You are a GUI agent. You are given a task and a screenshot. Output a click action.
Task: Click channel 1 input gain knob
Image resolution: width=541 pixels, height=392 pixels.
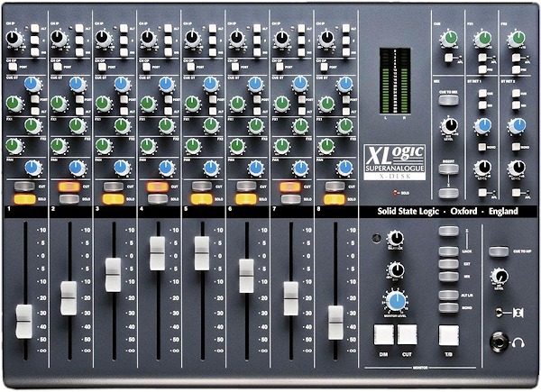click(x=14, y=39)
